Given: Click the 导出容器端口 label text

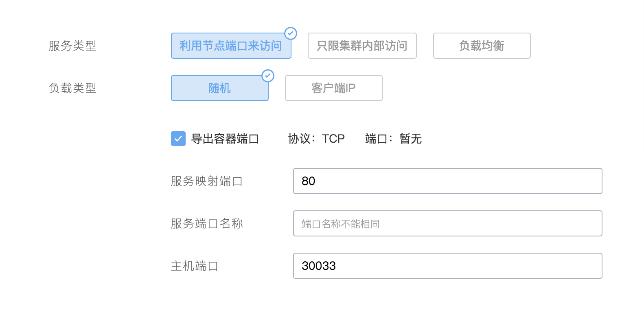Looking at the screenshot, I should pos(225,139).
